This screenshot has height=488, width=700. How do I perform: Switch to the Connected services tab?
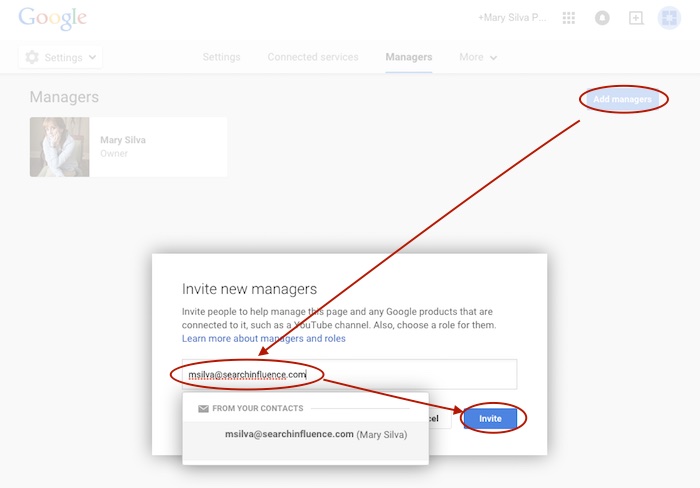[x=312, y=57]
